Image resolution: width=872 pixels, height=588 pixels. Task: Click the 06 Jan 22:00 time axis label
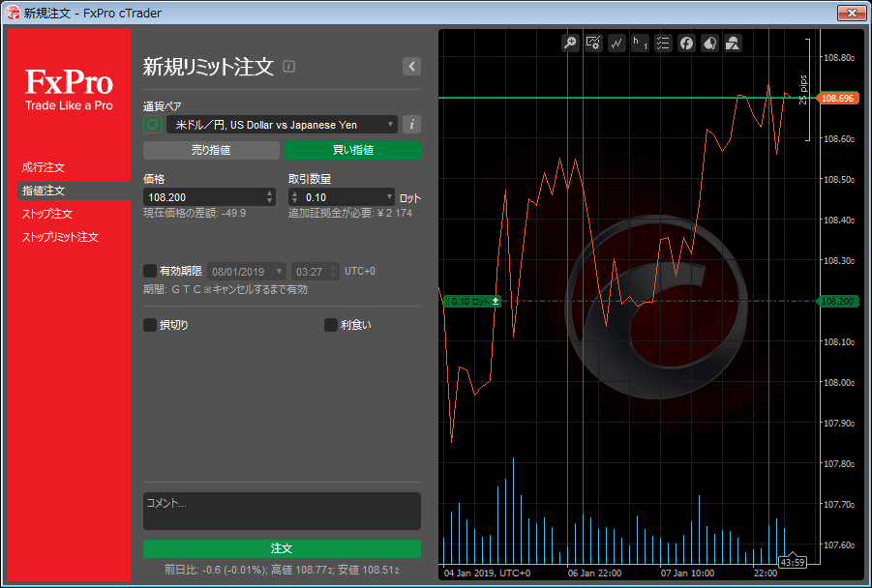[594, 573]
